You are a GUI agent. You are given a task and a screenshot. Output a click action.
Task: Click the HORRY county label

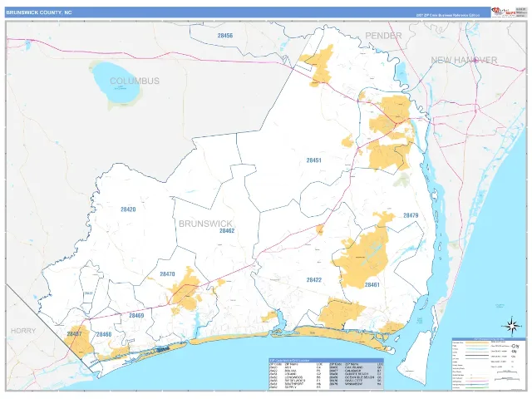pos(23,331)
